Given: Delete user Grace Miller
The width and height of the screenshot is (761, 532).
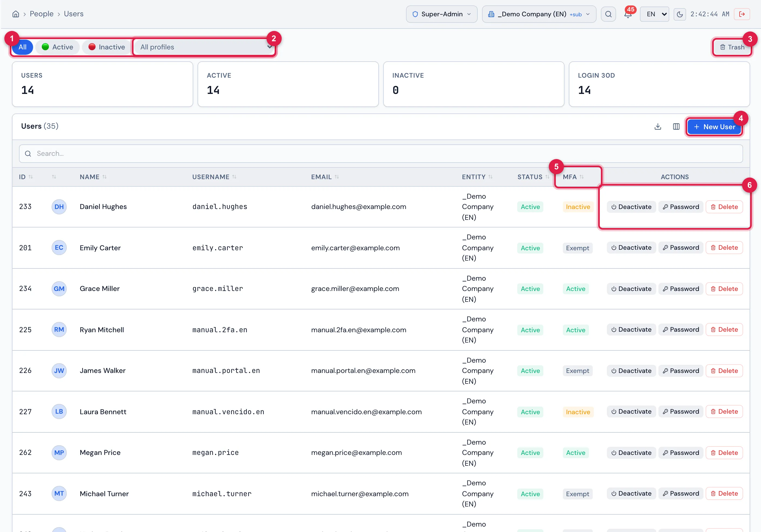Looking at the screenshot, I should tap(724, 289).
